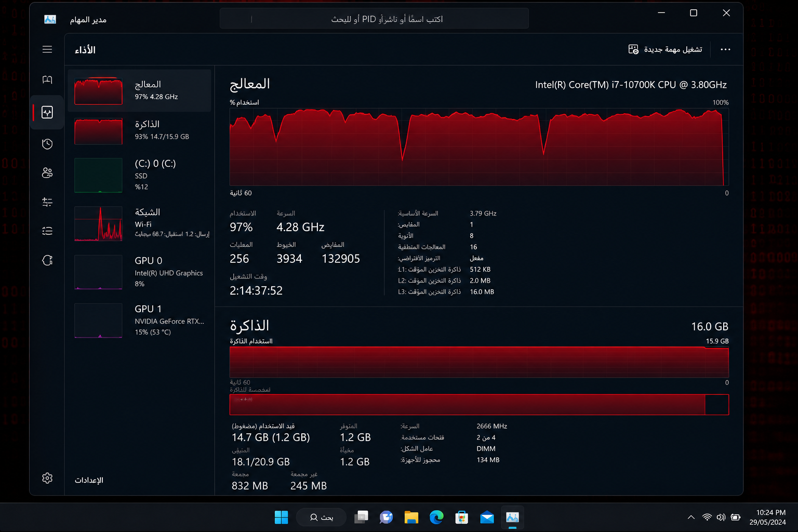Click the battery status tray icon
The image size is (798, 532).
coord(736,517)
